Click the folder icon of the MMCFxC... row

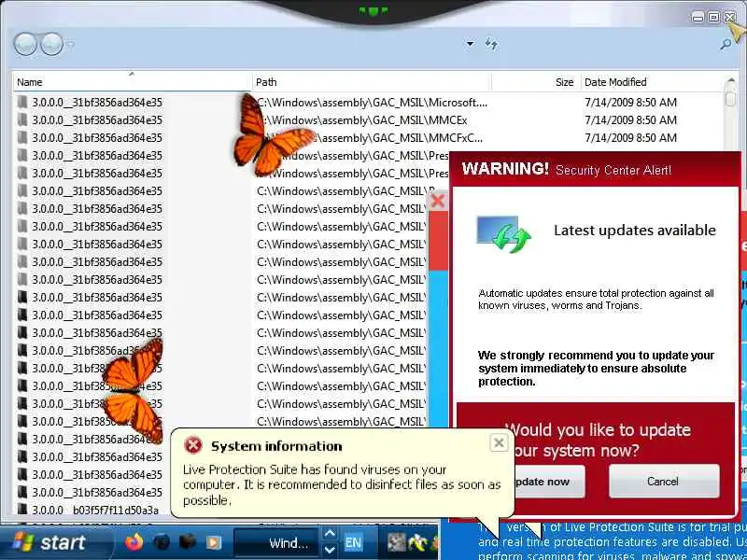click(x=21, y=137)
